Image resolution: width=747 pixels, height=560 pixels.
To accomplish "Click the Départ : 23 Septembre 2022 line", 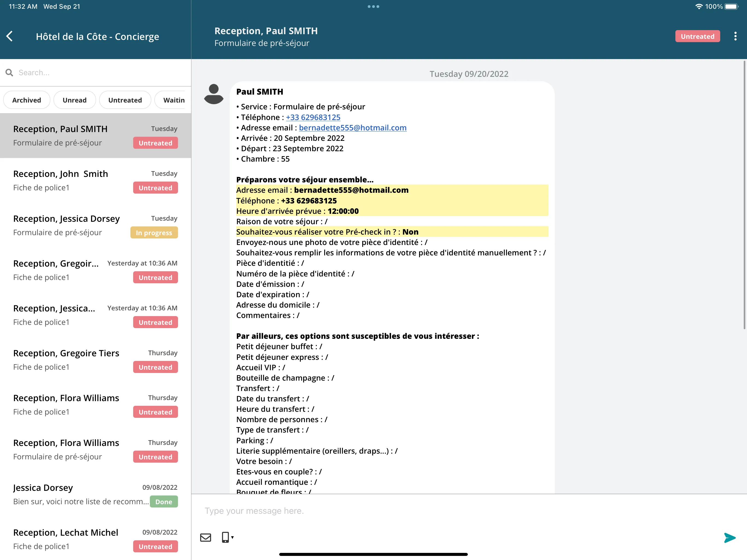I will [x=290, y=148].
